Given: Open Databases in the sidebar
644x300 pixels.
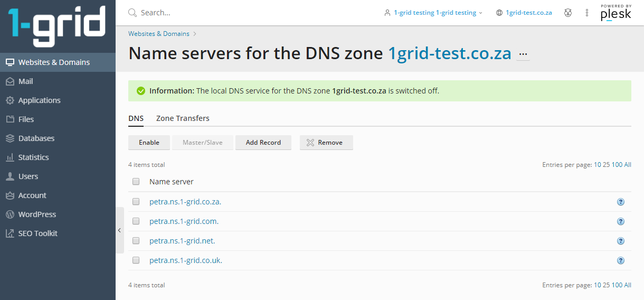Looking at the screenshot, I should pos(58,138).
